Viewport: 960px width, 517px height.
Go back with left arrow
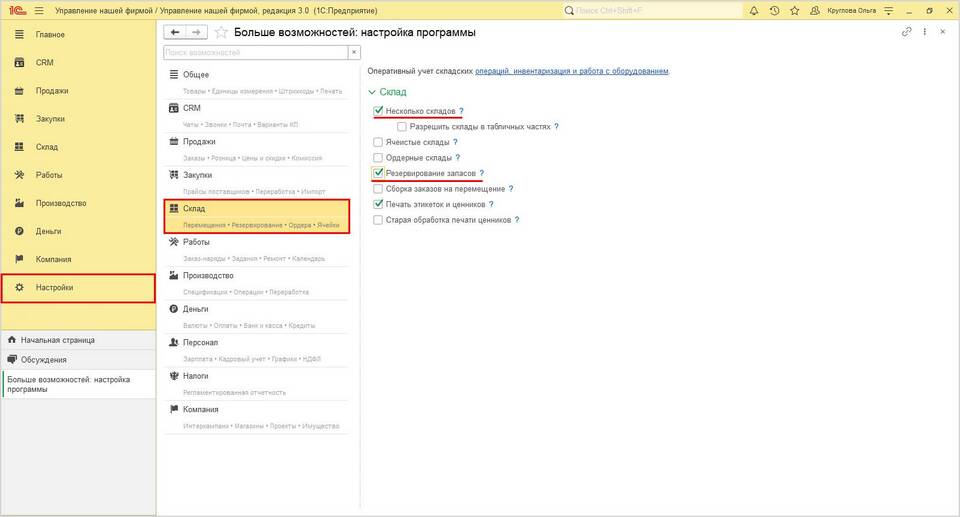click(175, 32)
